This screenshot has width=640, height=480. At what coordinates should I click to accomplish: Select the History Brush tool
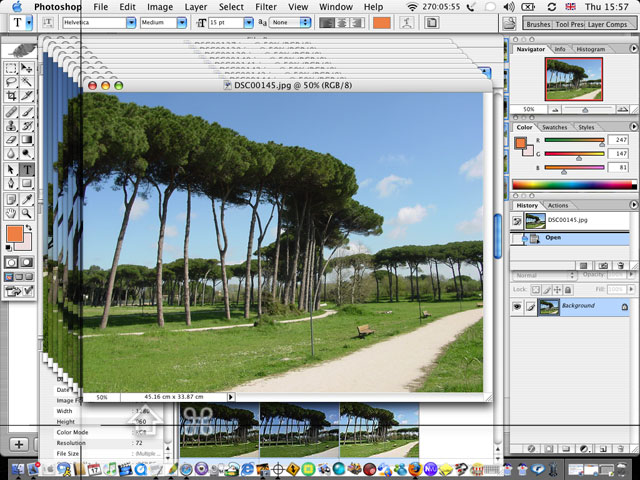(27, 126)
